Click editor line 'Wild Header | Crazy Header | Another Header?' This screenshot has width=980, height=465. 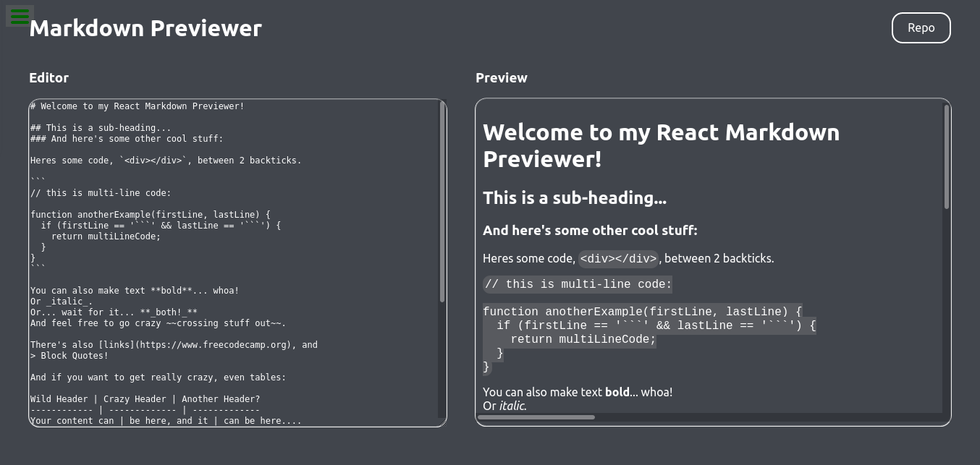(x=145, y=399)
